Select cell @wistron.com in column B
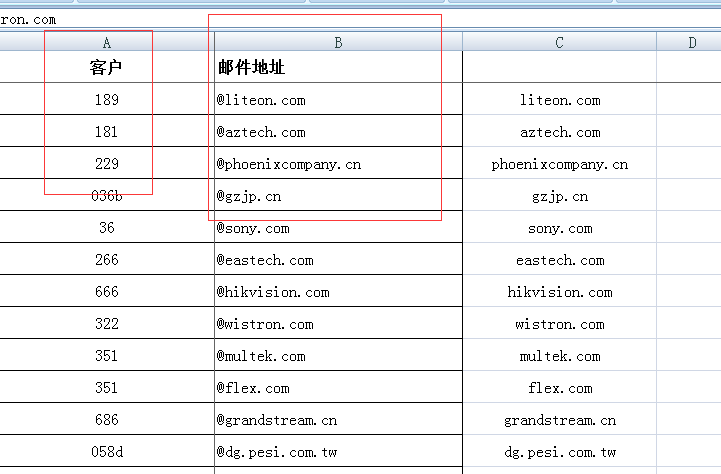 point(338,323)
